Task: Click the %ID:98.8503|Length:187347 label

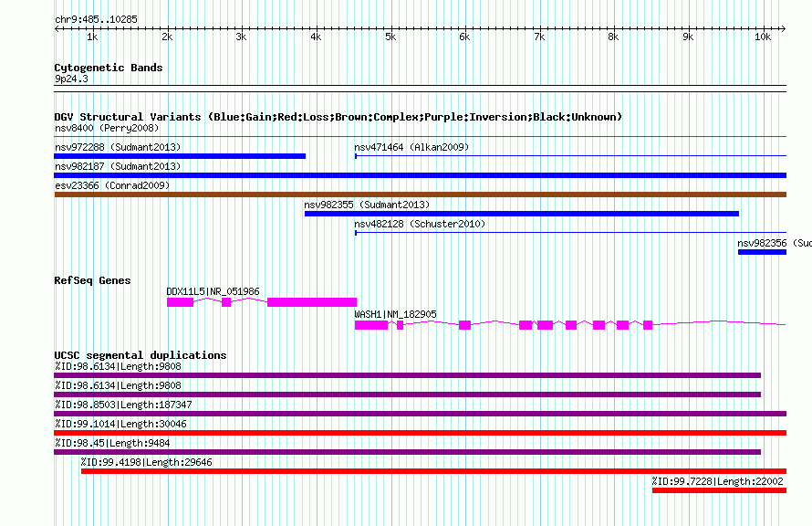Action: point(123,405)
